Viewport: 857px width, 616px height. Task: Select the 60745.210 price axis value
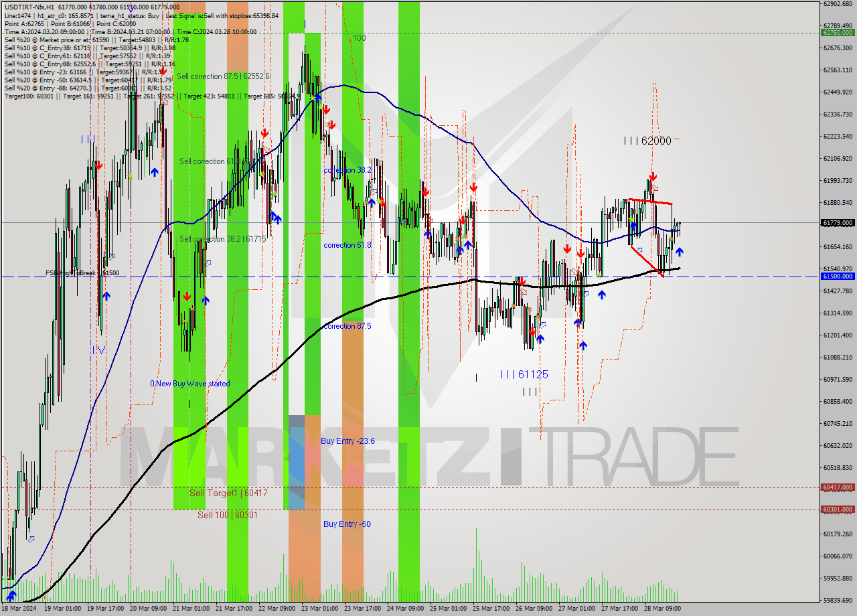(x=838, y=424)
